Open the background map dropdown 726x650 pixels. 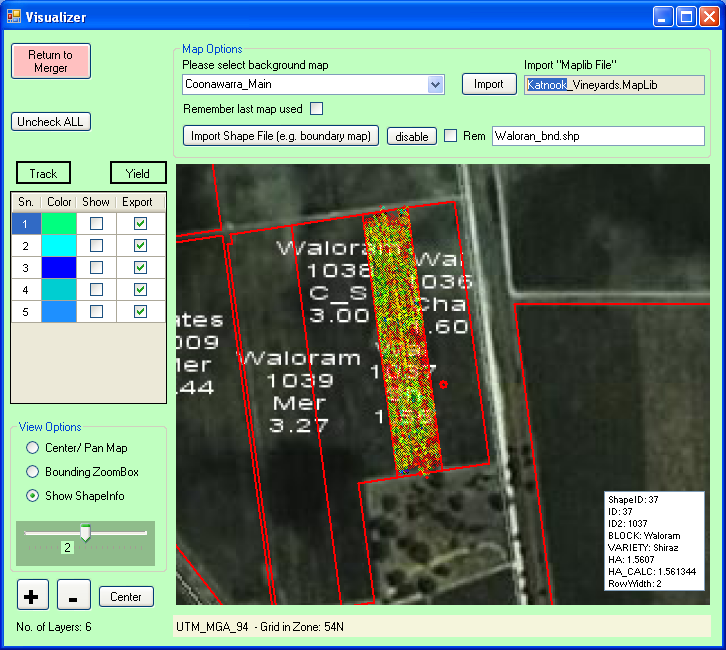(x=435, y=85)
